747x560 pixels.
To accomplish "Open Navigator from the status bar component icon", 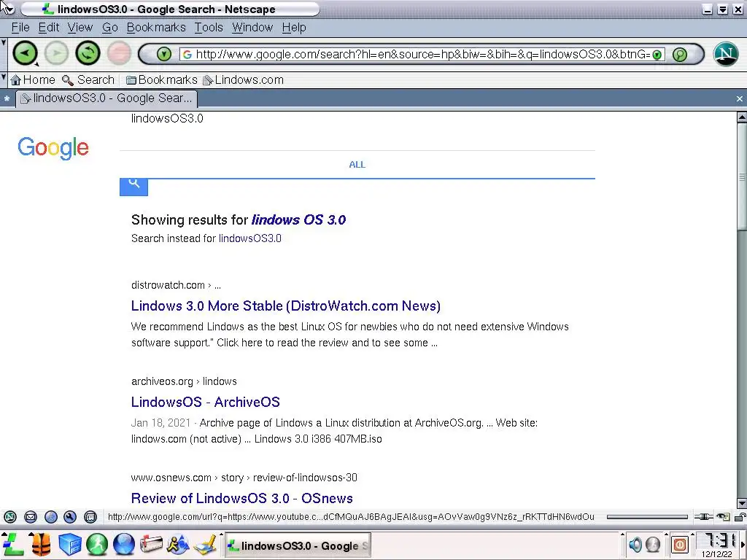I will (x=10, y=517).
